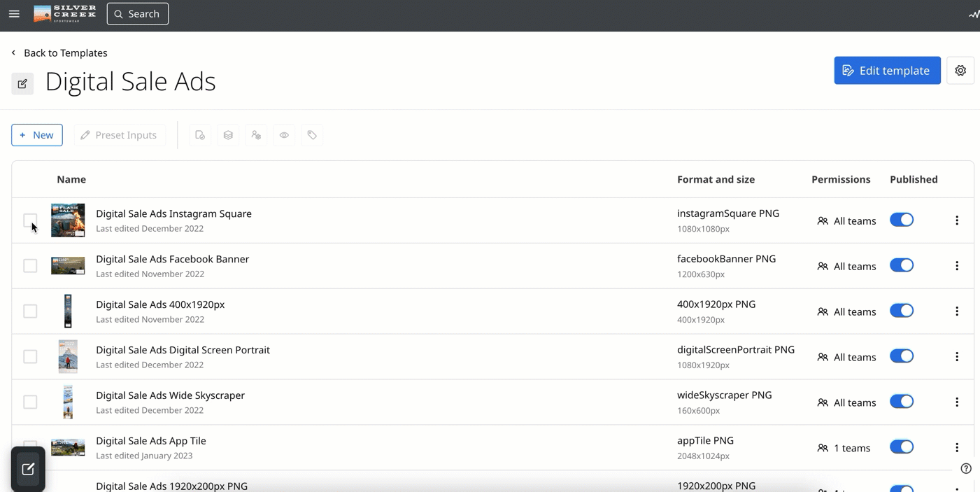
Task: Click All teams permissions for Facebook Banner
Action: coord(846,267)
